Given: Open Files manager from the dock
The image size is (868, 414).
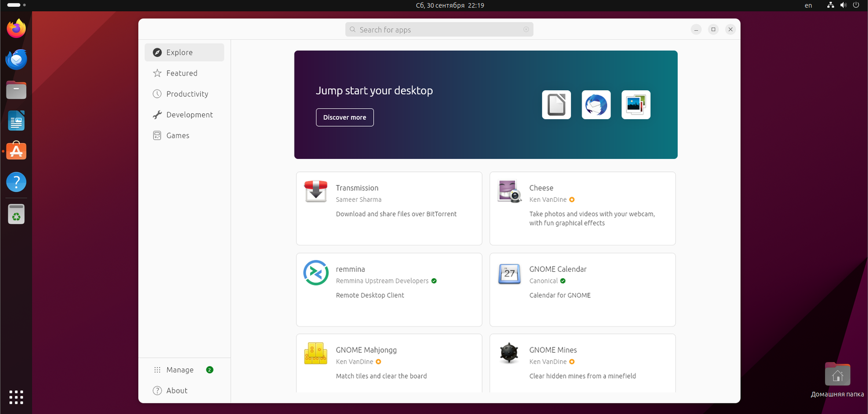Looking at the screenshot, I should point(16,90).
